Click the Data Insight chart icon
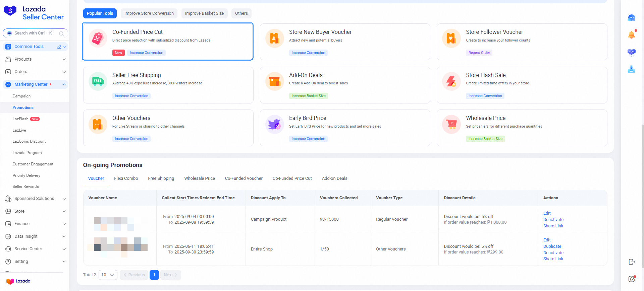644x291 pixels. (x=8, y=236)
